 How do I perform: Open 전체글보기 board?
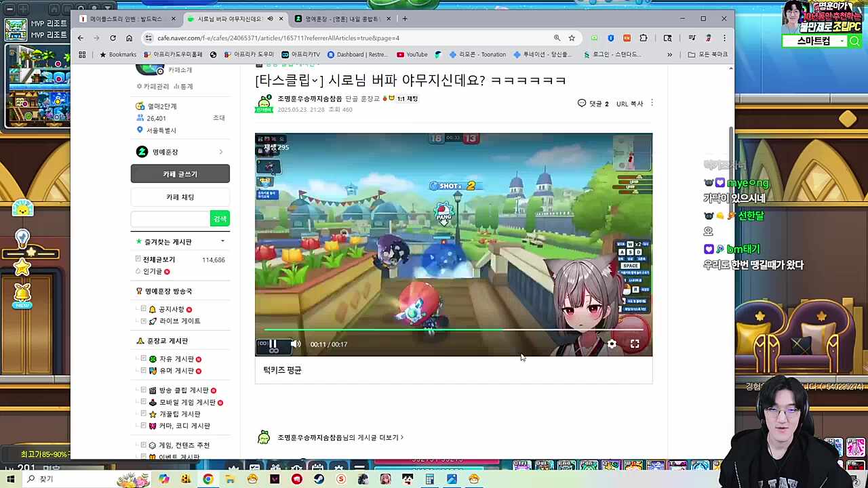(159, 260)
